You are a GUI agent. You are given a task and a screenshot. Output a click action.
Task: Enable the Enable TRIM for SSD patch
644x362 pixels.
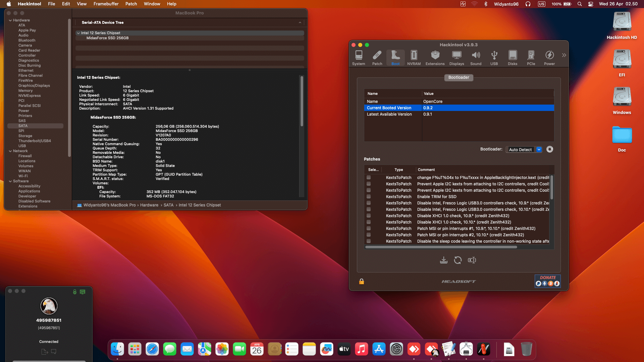369,196
